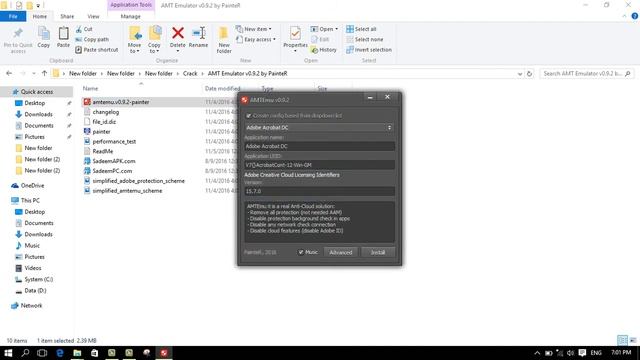Expand the address bar history dropdown

[520, 74]
